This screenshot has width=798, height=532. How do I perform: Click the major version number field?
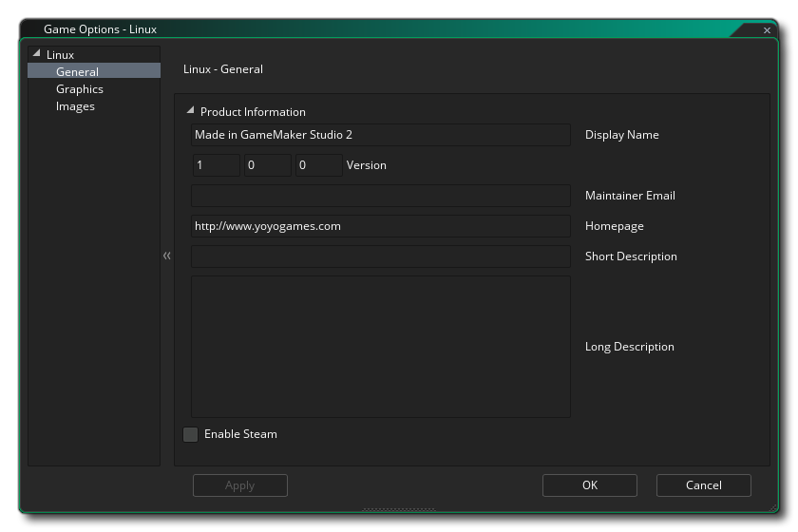pos(216,165)
